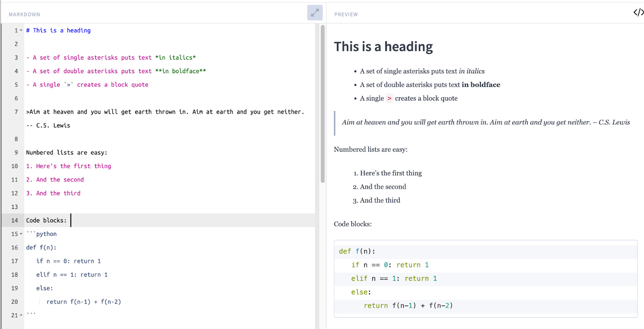Click line number 8 in the gutter

pos(16,139)
